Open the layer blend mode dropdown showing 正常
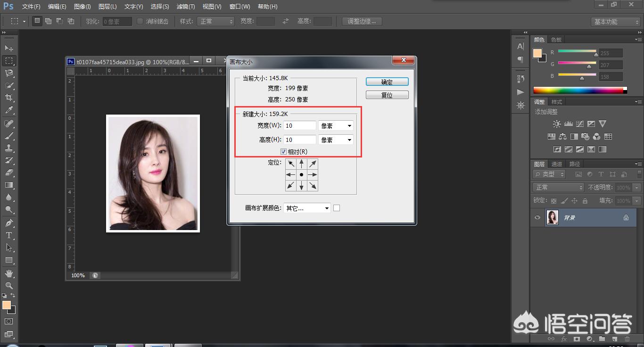 558,187
